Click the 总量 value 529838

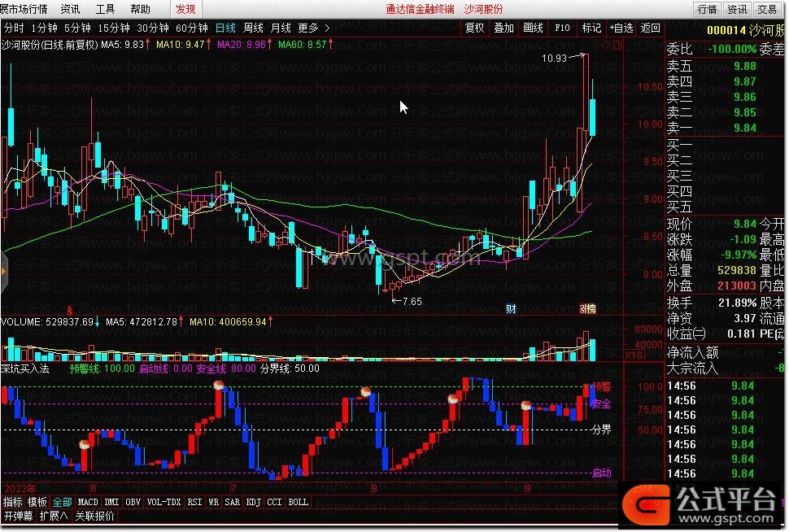[737, 270]
